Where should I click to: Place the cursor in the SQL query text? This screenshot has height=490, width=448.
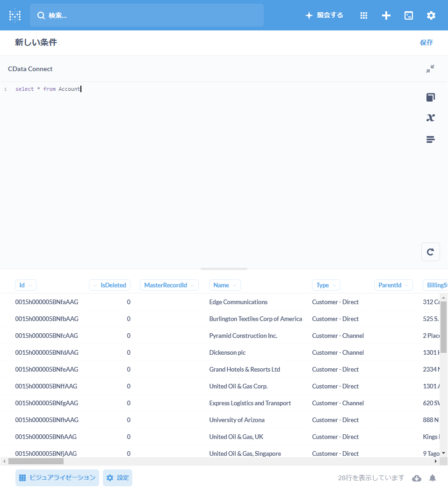(x=48, y=89)
